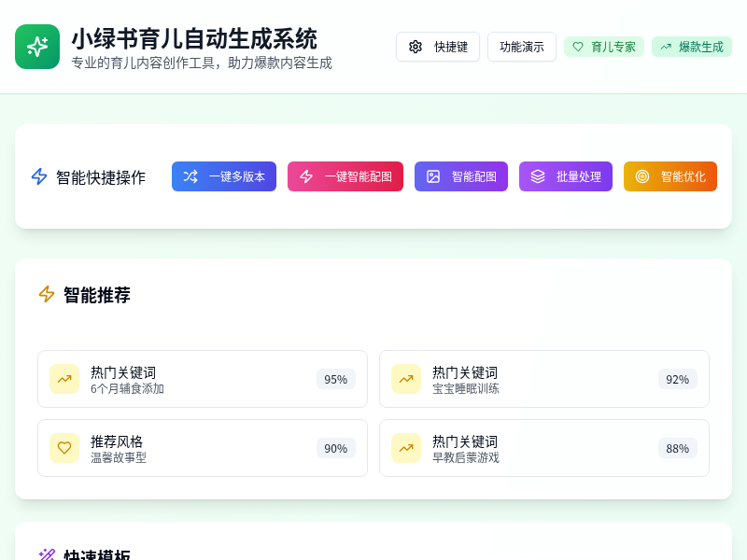This screenshot has height=560, width=747.
Task: Click the 88% score badge
Action: point(678,448)
